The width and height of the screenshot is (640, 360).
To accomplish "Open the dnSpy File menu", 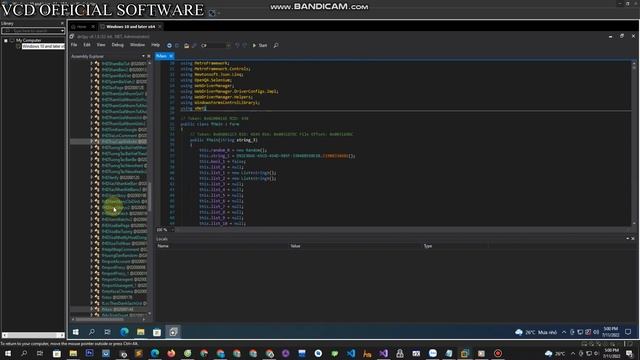I will tap(74, 45).
